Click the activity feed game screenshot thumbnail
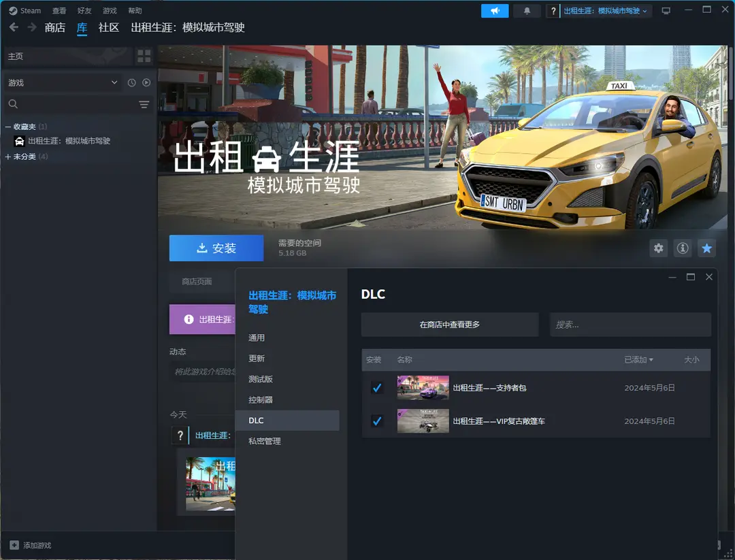Viewport: 735px width, 560px height. tap(210, 484)
